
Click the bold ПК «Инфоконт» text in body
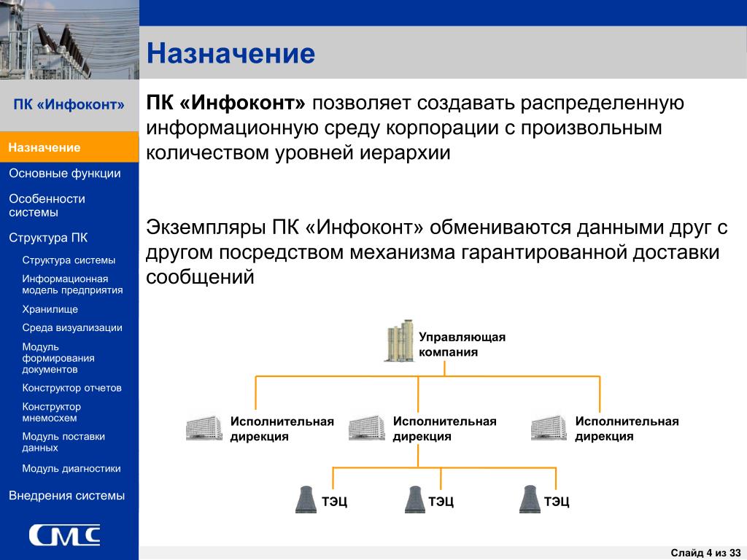[225, 103]
